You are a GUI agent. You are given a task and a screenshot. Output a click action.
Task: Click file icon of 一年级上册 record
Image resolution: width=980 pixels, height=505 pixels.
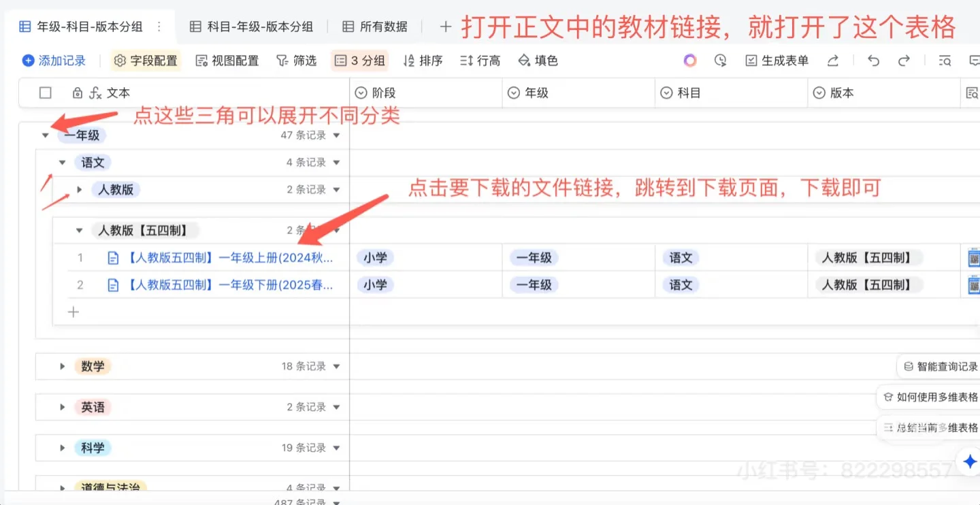[113, 258]
